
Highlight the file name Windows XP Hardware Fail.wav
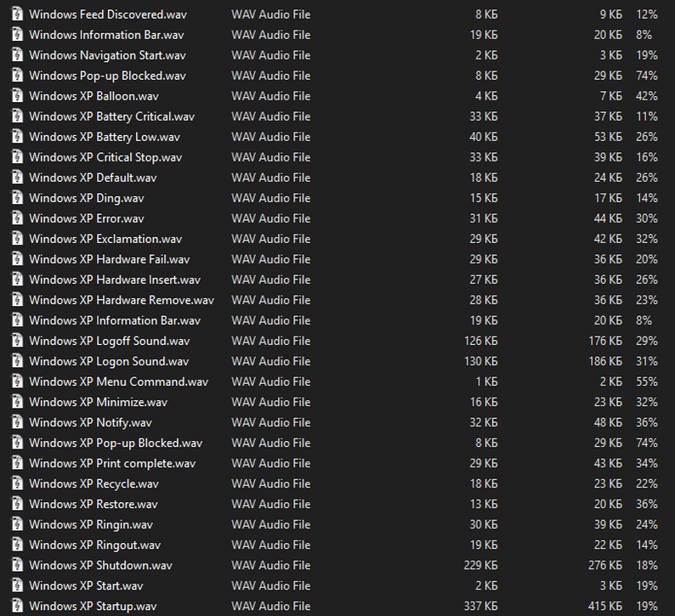(x=110, y=259)
